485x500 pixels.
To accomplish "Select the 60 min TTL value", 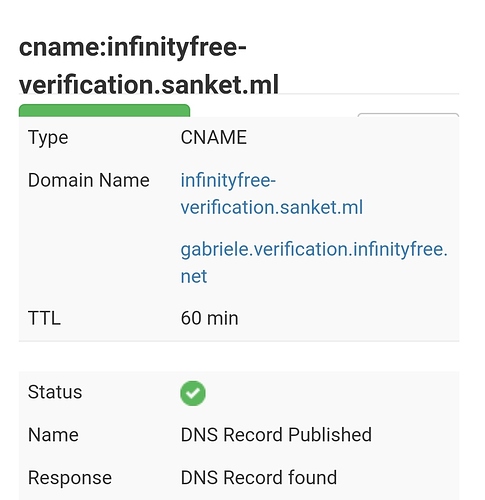I will coord(209,318).
